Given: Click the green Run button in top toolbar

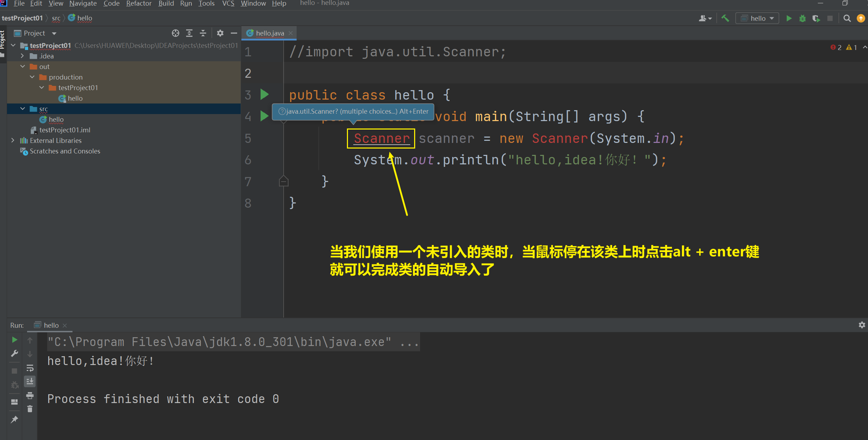Looking at the screenshot, I should 789,18.
